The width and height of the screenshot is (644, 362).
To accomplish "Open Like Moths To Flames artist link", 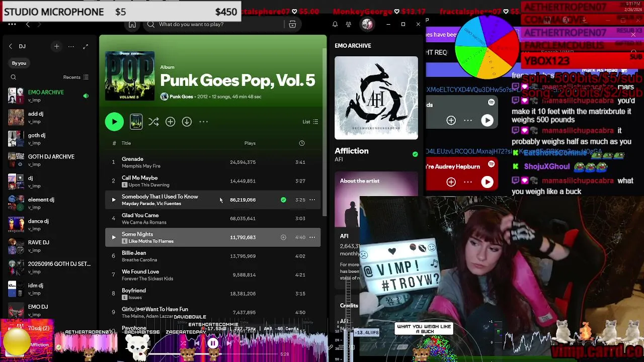I will (x=151, y=241).
